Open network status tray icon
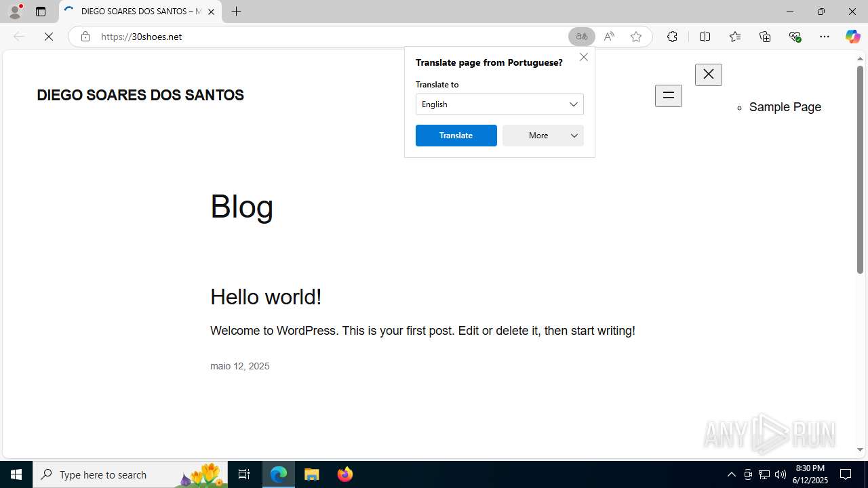This screenshot has height=488, width=868. (764, 474)
